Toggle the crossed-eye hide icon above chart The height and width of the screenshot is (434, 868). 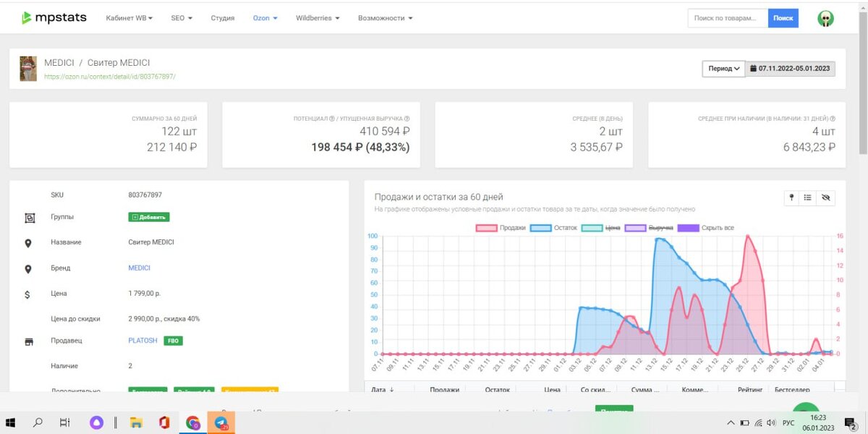(826, 197)
